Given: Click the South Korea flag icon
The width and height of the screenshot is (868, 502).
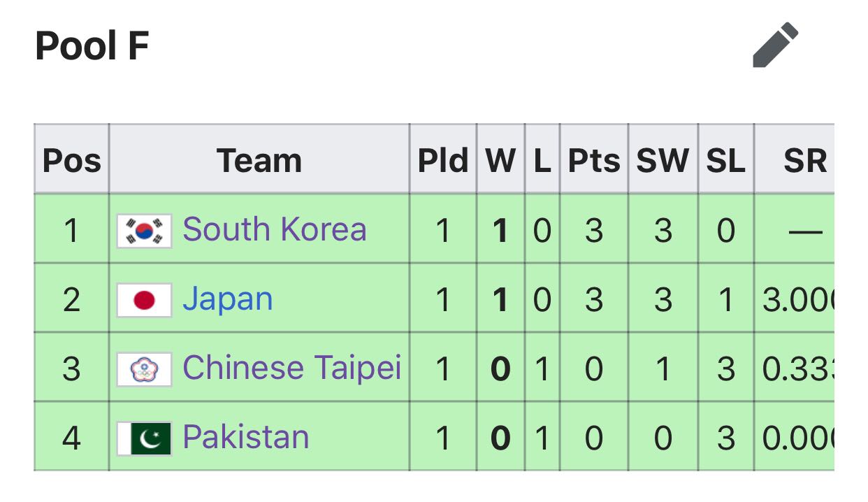Looking at the screenshot, I should (x=144, y=231).
